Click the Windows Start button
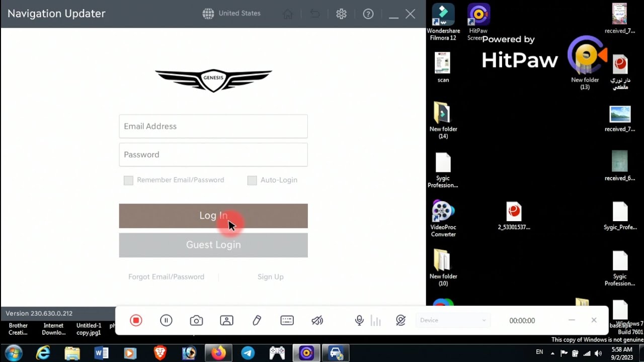 point(14,353)
